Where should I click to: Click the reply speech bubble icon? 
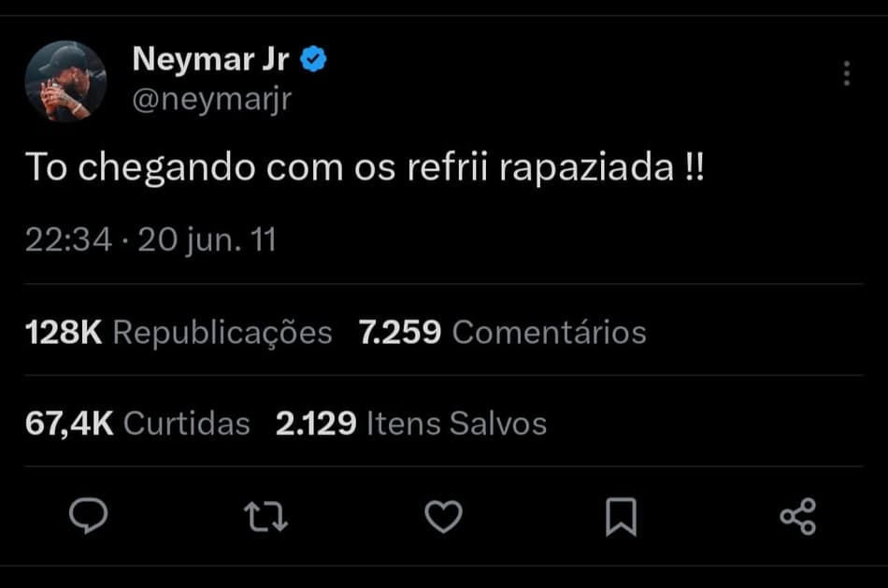pyautogui.click(x=89, y=516)
